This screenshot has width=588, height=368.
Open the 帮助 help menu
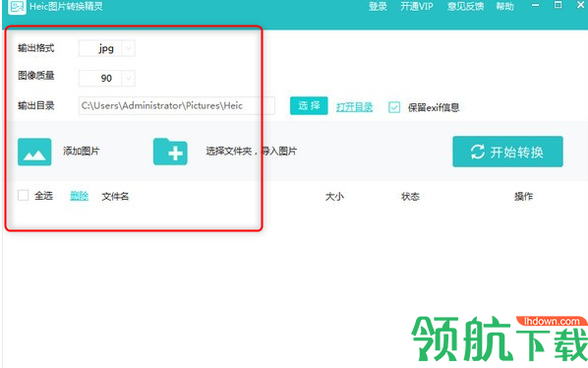(x=504, y=6)
